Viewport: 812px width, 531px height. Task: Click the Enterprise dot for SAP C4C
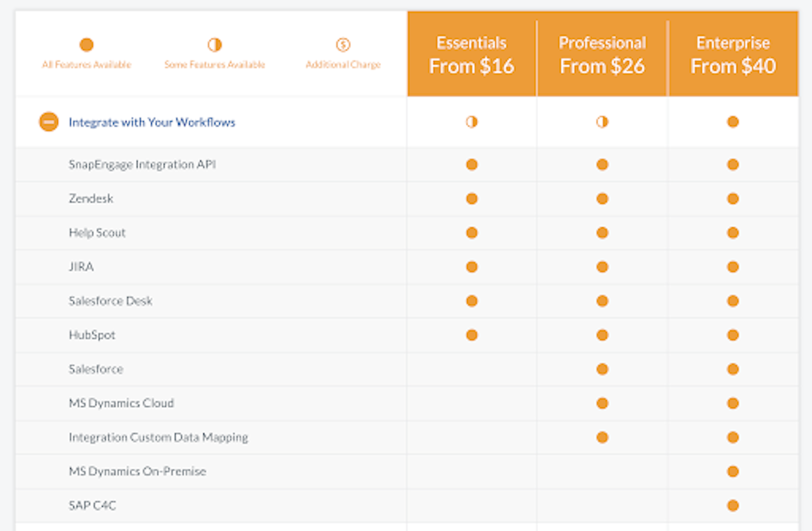[733, 505]
